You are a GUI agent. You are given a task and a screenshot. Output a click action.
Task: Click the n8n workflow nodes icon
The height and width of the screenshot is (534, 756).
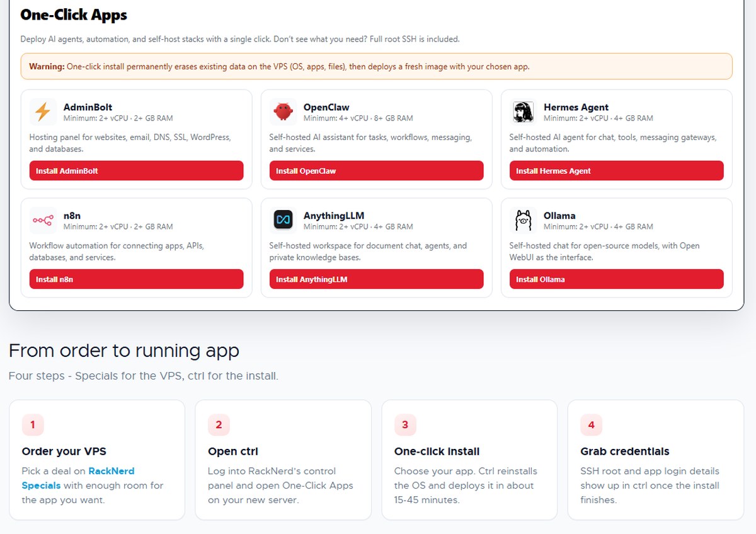tap(42, 220)
